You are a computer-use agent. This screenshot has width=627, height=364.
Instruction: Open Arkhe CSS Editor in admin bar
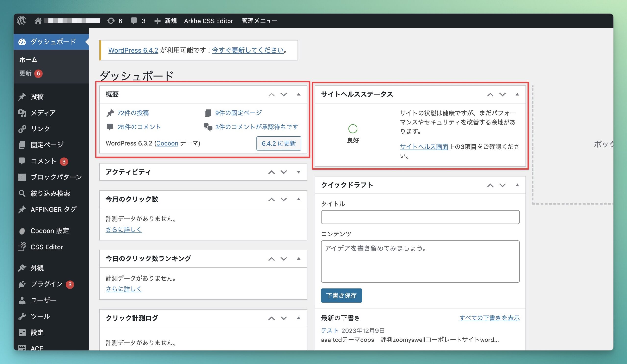208,21
